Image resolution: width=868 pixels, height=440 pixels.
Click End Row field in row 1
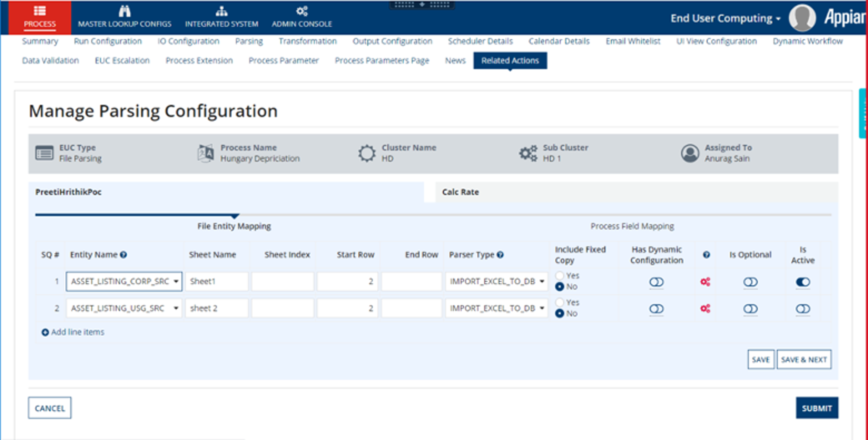[411, 281]
